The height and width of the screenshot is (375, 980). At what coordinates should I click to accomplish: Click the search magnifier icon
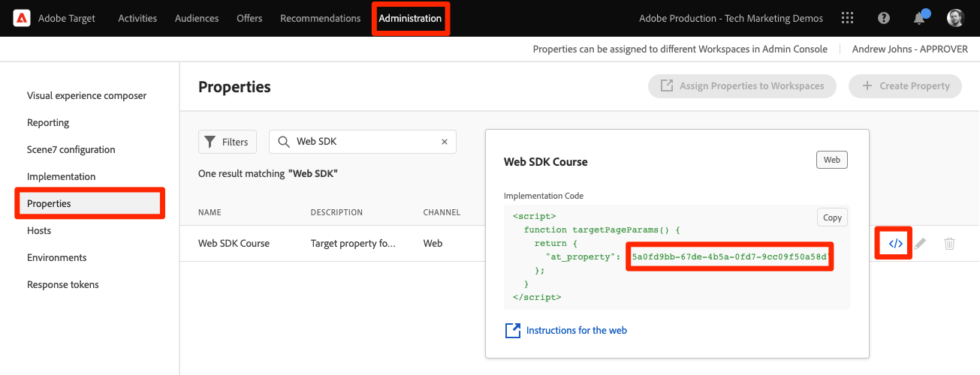point(284,142)
